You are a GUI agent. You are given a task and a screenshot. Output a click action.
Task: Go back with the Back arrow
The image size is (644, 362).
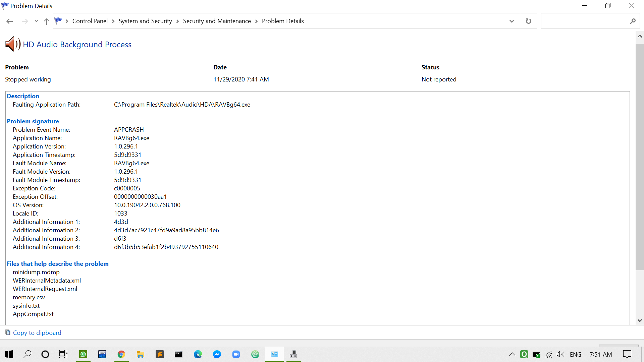9,21
